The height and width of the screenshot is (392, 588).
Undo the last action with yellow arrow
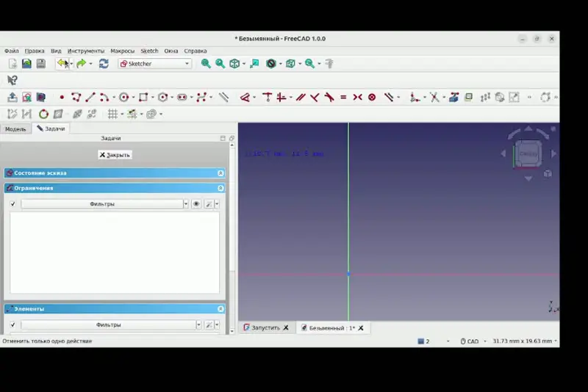[x=62, y=64]
